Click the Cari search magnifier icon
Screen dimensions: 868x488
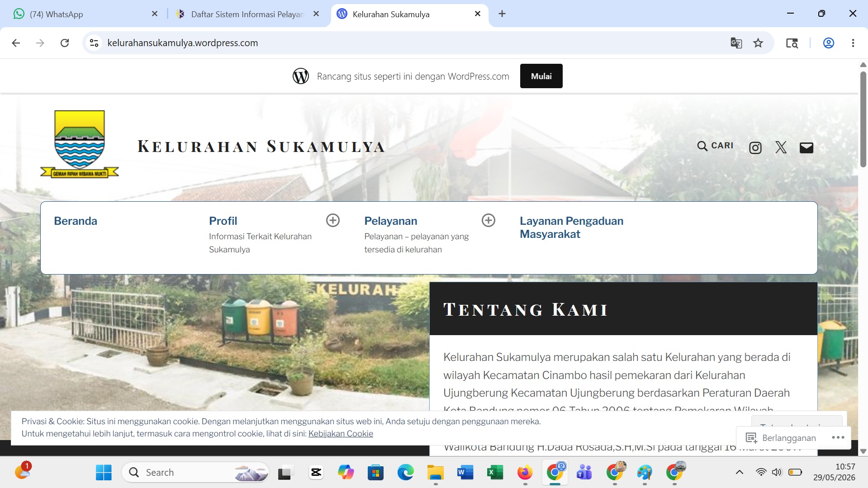[702, 146]
